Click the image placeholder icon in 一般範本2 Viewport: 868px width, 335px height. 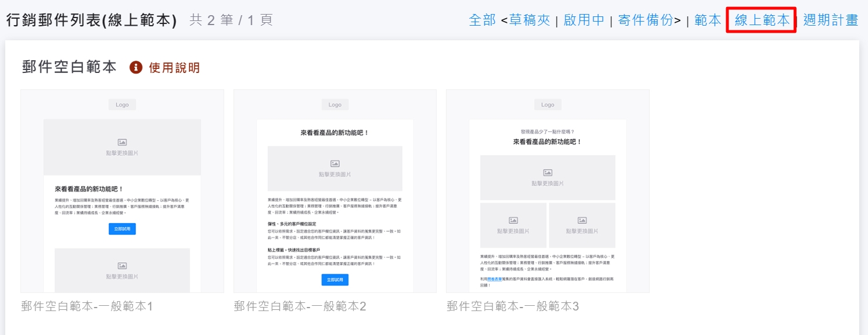pos(335,164)
